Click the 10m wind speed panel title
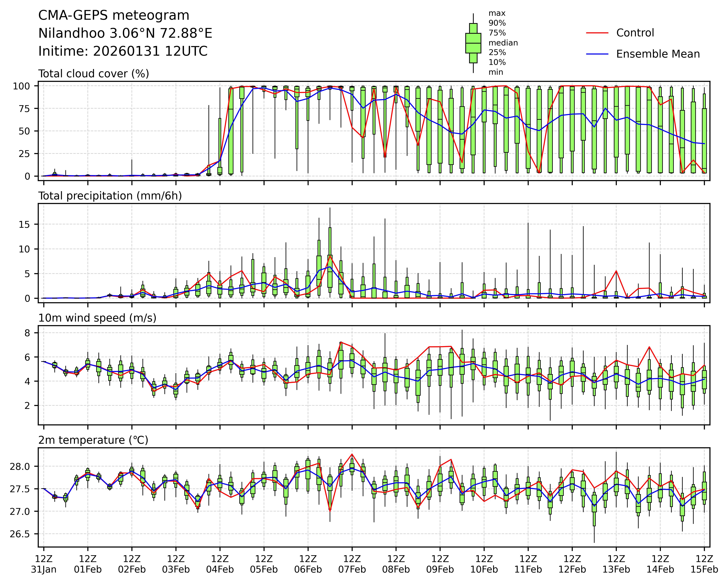 click(97, 318)
